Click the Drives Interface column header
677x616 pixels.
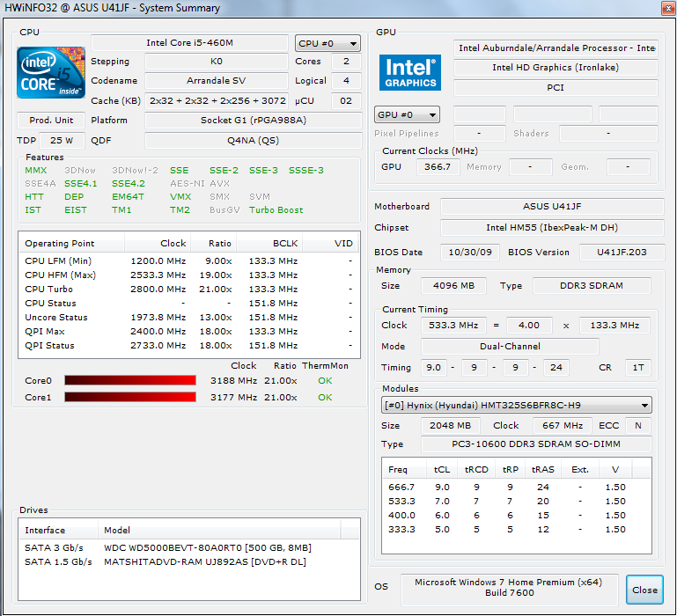(59, 530)
